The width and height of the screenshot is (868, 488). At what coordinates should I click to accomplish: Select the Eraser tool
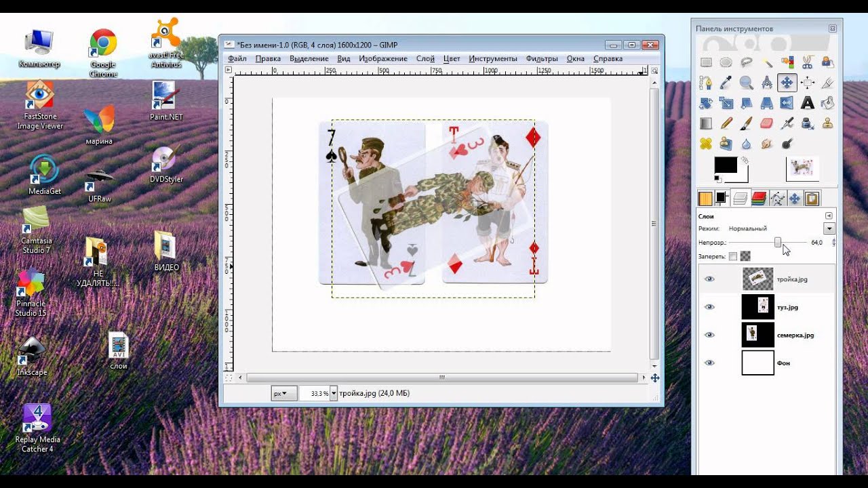click(x=767, y=123)
